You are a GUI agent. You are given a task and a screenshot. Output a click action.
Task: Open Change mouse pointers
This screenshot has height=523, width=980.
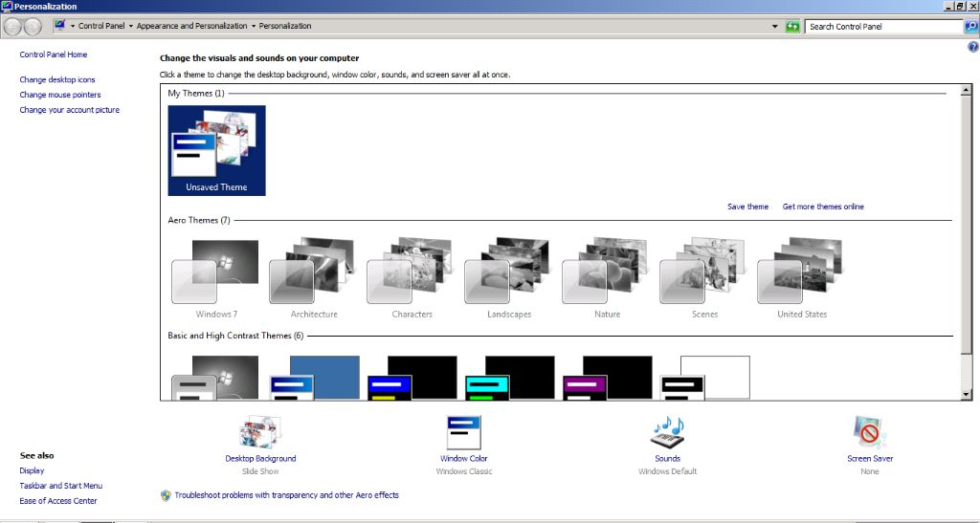click(x=60, y=95)
